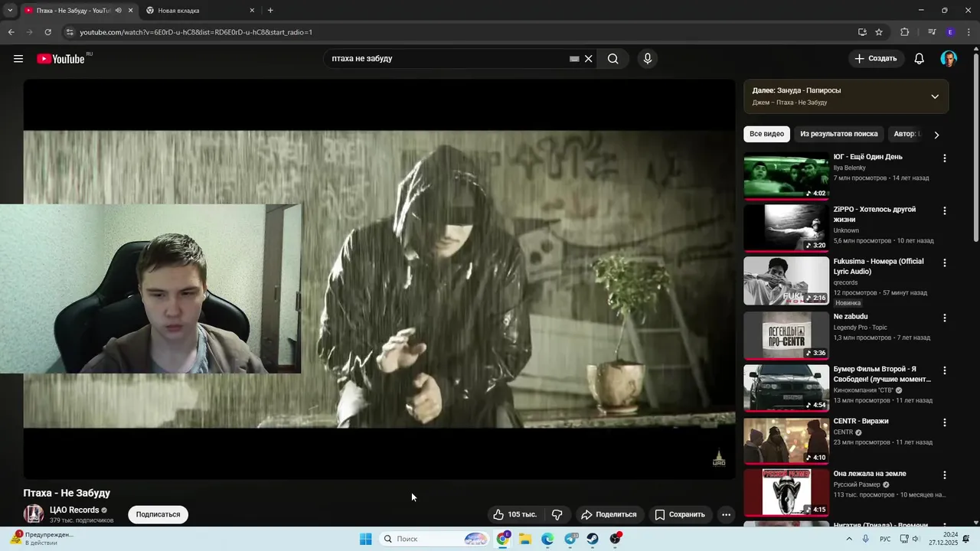Open the on-screen keyboard in search box
This screenshot has width=980, height=551.
[574, 59]
